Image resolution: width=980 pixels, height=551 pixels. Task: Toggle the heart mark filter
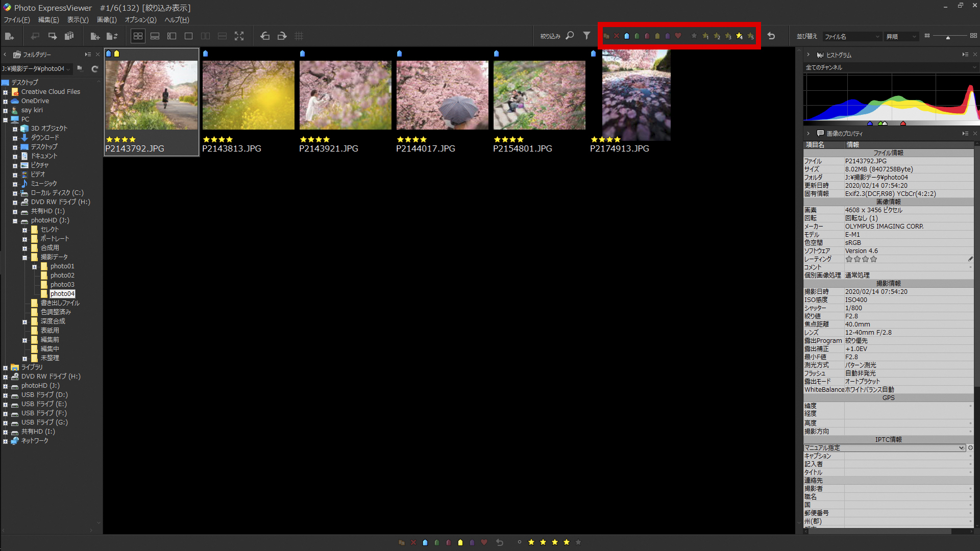pos(678,36)
